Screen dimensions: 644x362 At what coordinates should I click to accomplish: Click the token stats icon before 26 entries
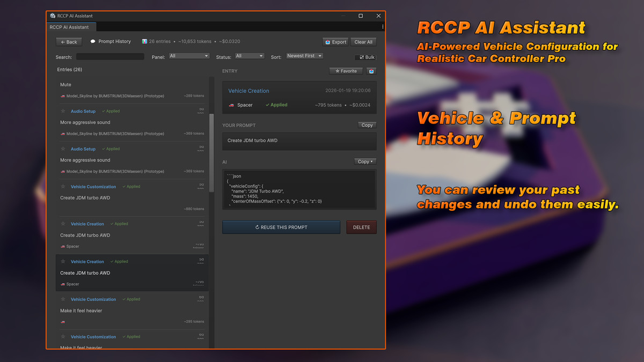point(144,41)
